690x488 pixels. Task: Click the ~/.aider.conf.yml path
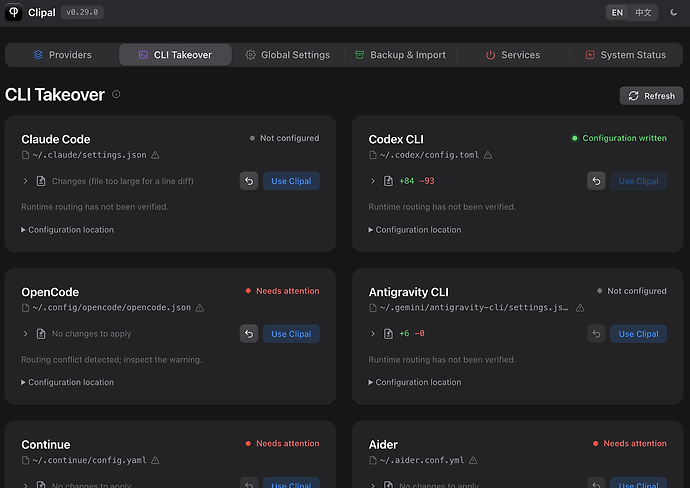[422, 460]
